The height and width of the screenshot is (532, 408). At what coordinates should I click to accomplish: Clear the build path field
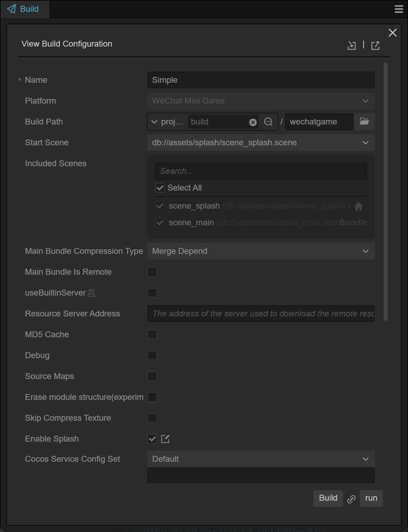253,122
